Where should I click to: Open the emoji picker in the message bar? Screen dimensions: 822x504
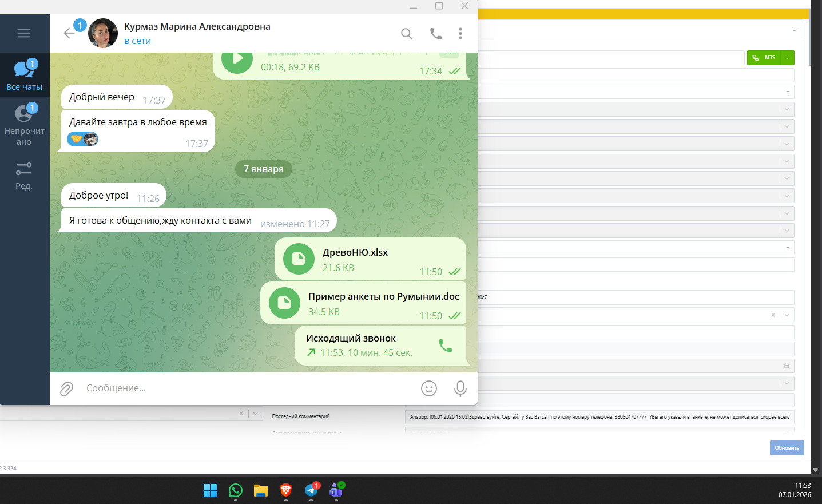(x=429, y=388)
